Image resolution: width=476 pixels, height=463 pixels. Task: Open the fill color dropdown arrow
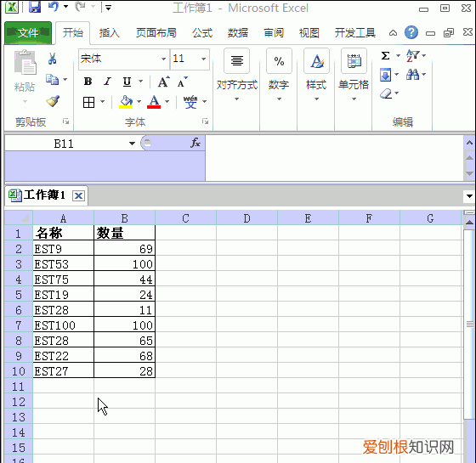[139, 102]
